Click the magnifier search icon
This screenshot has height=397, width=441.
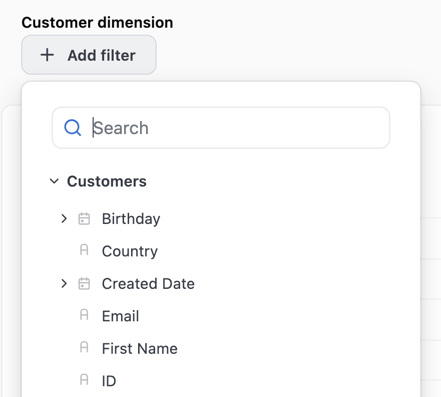(73, 128)
